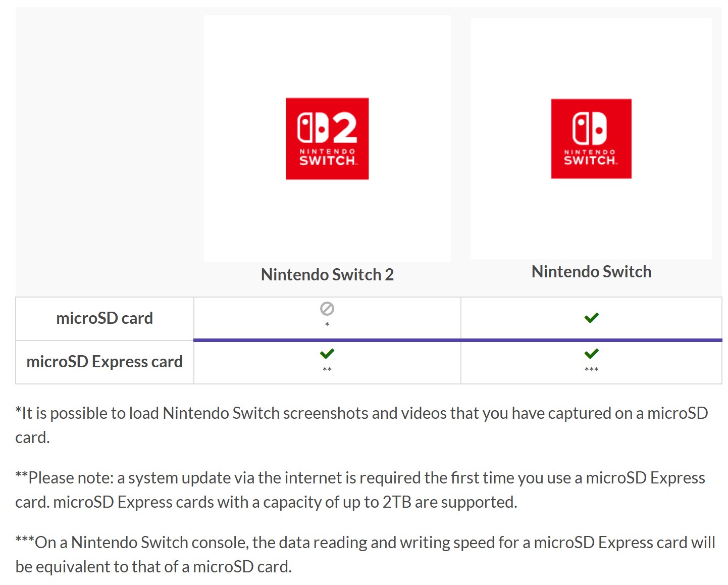Select the "Nintendo Switch 2" column heading
This screenshot has width=728, height=585.
[327, 274]
